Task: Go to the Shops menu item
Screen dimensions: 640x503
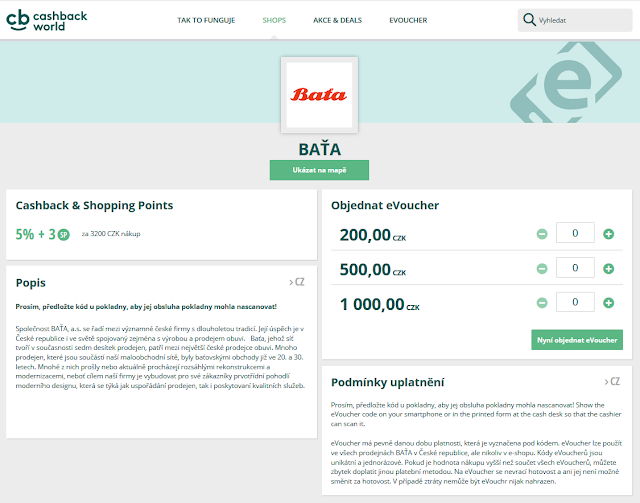Action: pyautogui.click(x=274, y=20)
